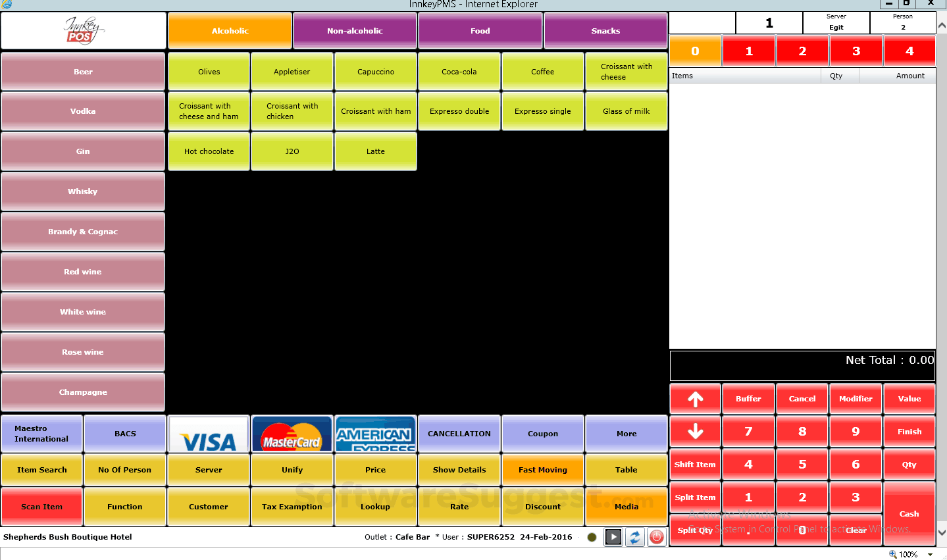Select the Visa payment icon
Screen dimensions: 947x560
pos(208,433)
